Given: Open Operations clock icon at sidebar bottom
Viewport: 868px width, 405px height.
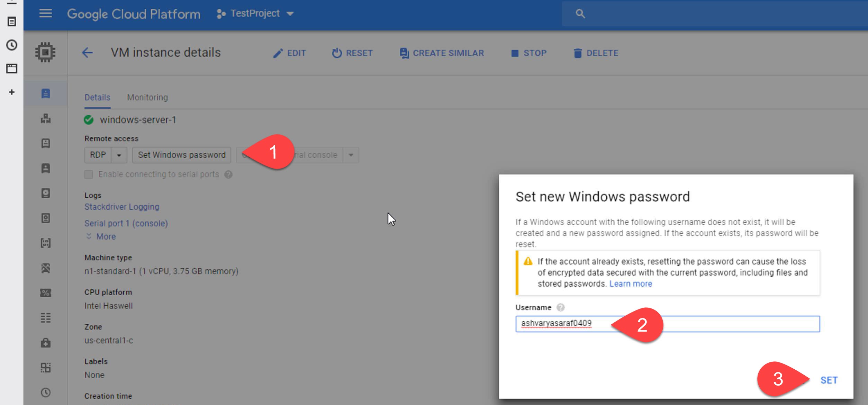Looking at the screenshot, I should 46,393.
